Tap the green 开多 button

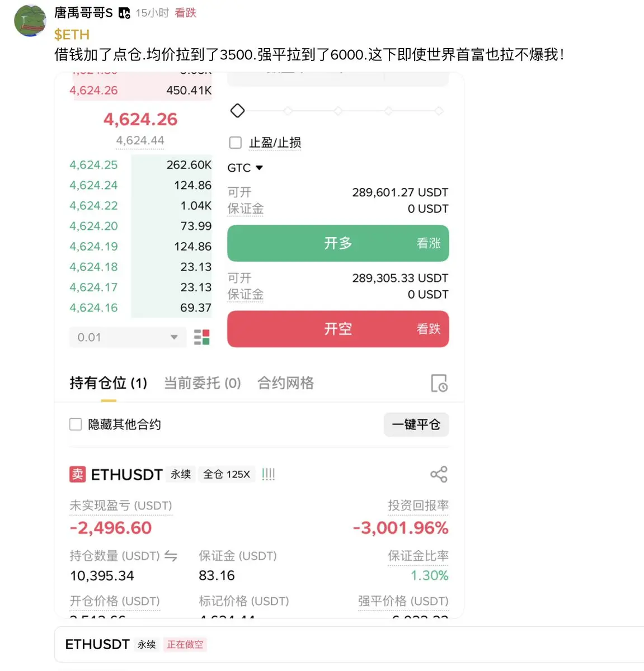coord(338,243)
